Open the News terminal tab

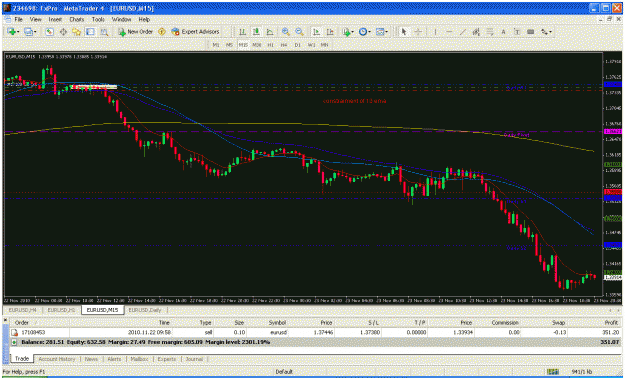91,359
